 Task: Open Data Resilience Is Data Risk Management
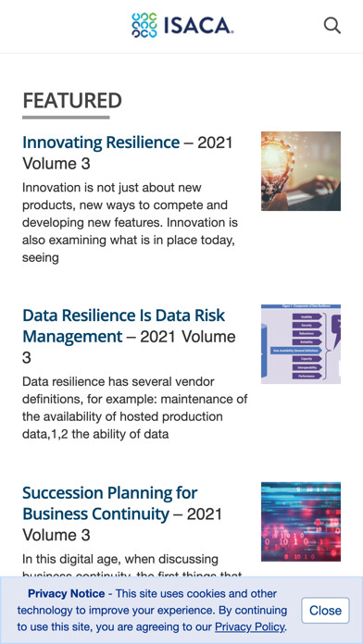point(124,326)
